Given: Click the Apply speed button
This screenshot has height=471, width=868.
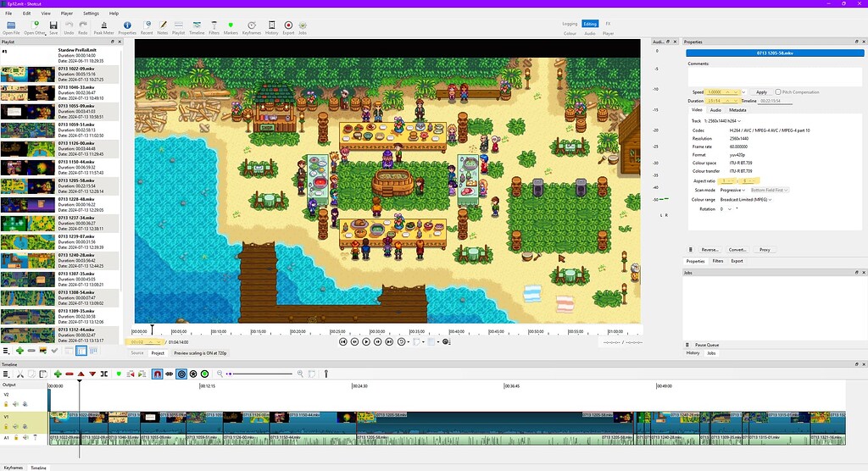Looking at the screenshot, I should [x=762, y=91].
